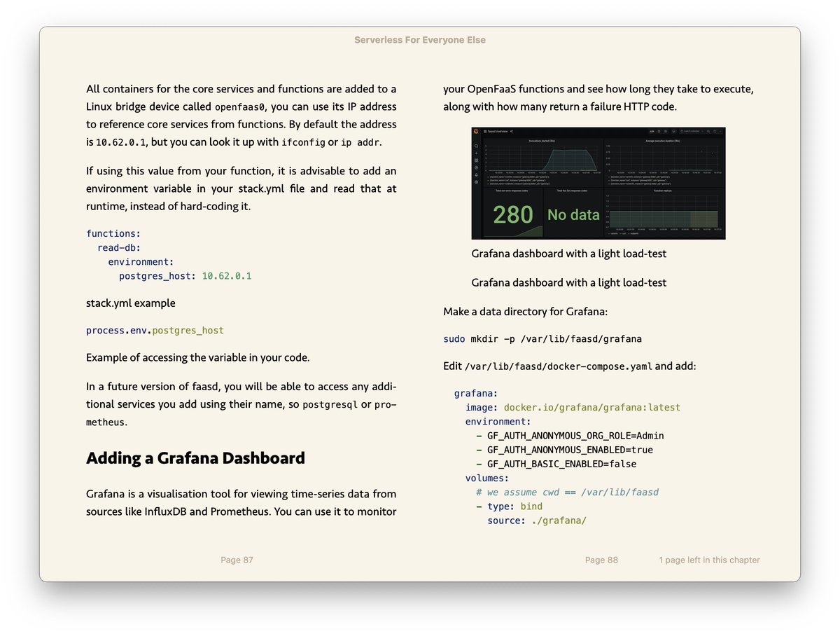Click the '# we assume cwd == /var/lib/faasd' comment

point(567,492)
